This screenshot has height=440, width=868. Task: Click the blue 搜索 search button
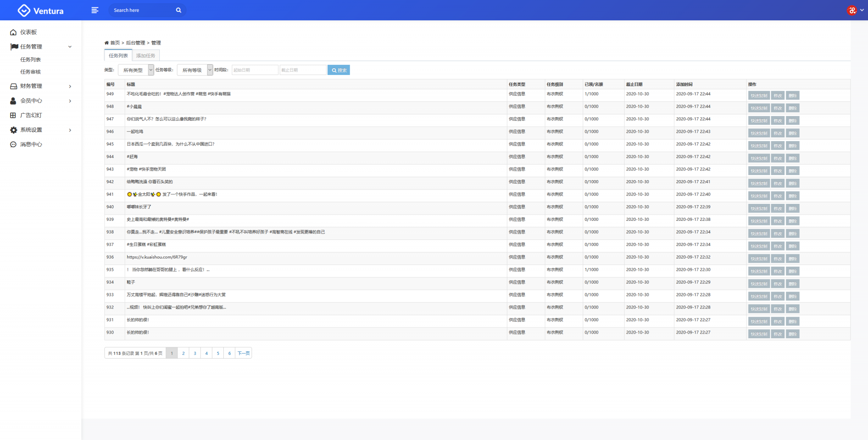point(339,70)
